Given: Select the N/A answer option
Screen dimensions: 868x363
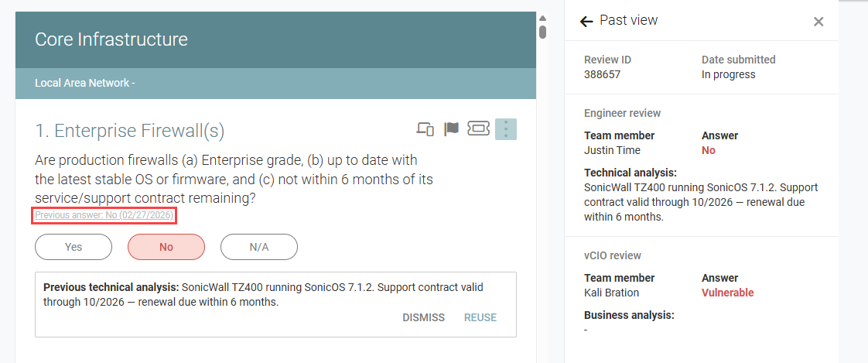Looking at the screenshot, I should (x=259, y=247).
